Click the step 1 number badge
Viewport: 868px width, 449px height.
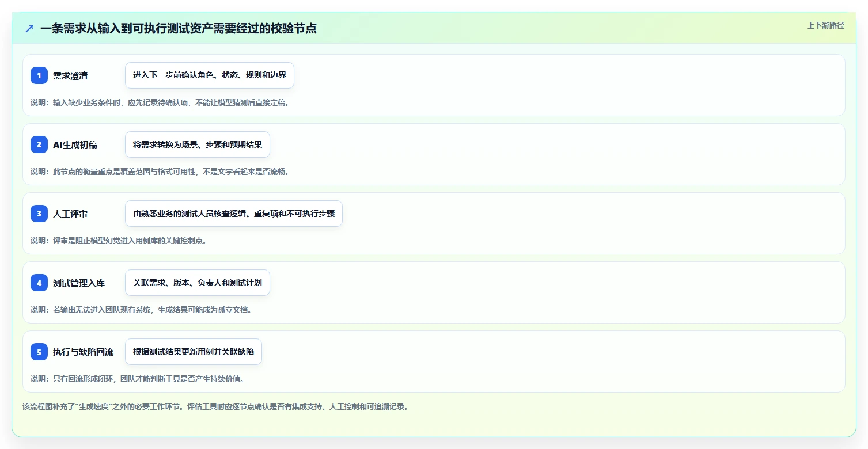39,75
